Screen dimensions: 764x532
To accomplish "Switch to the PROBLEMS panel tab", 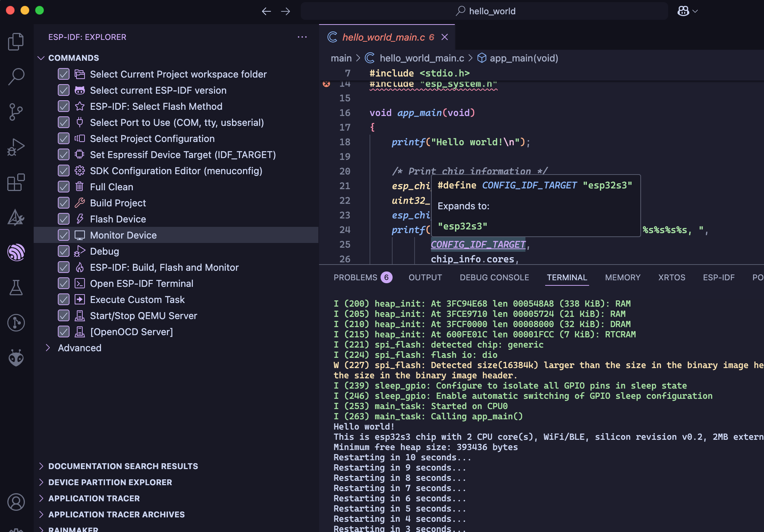I will (x=355, y=277).
